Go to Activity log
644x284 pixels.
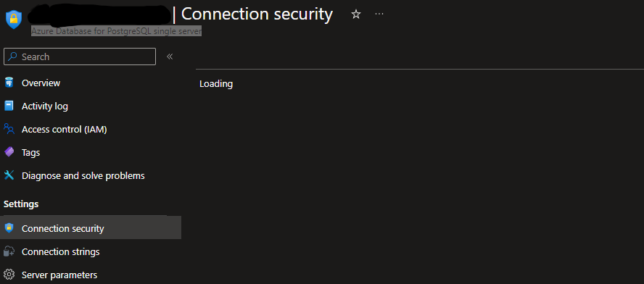tap(45, 106)
